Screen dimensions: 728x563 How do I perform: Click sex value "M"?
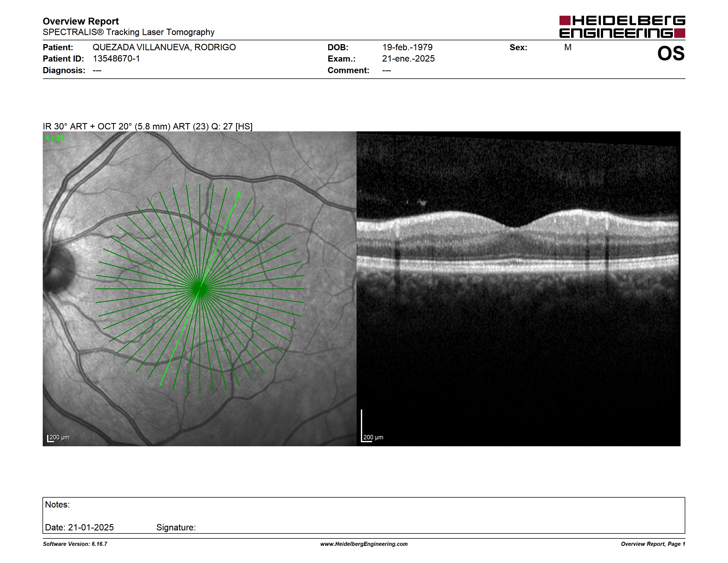point(567,47)
